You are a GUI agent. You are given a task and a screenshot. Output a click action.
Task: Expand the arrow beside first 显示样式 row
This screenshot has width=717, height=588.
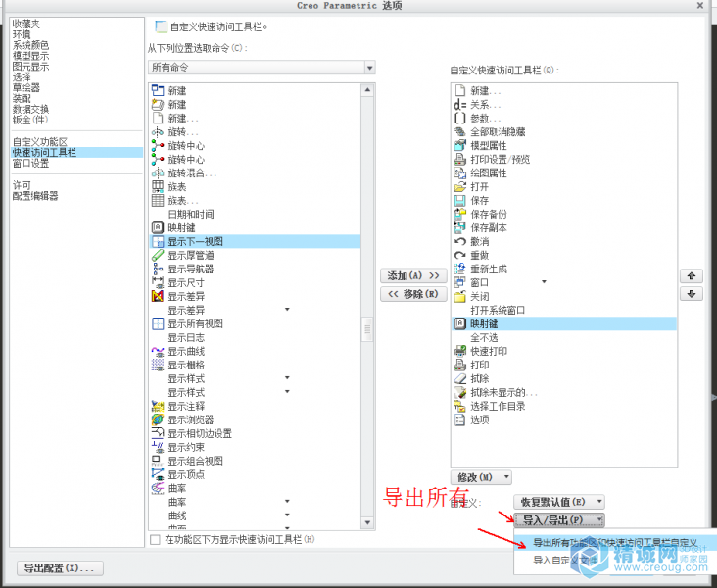[287, 378]
